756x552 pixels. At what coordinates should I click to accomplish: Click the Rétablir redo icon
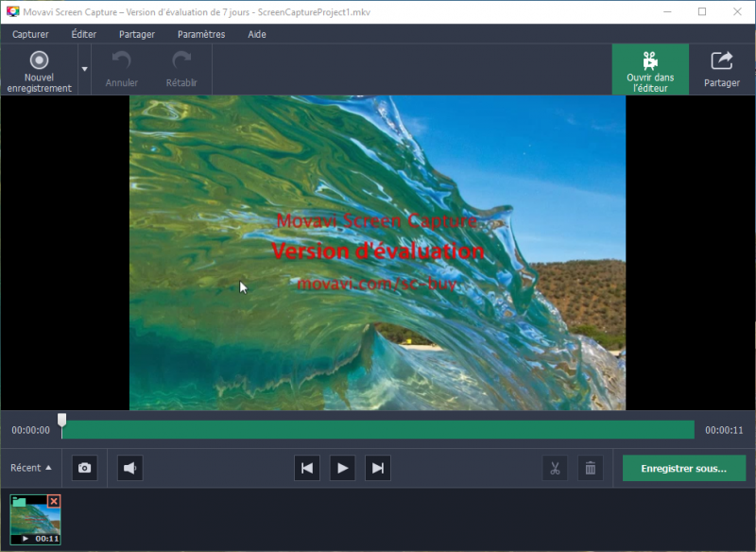181,60
